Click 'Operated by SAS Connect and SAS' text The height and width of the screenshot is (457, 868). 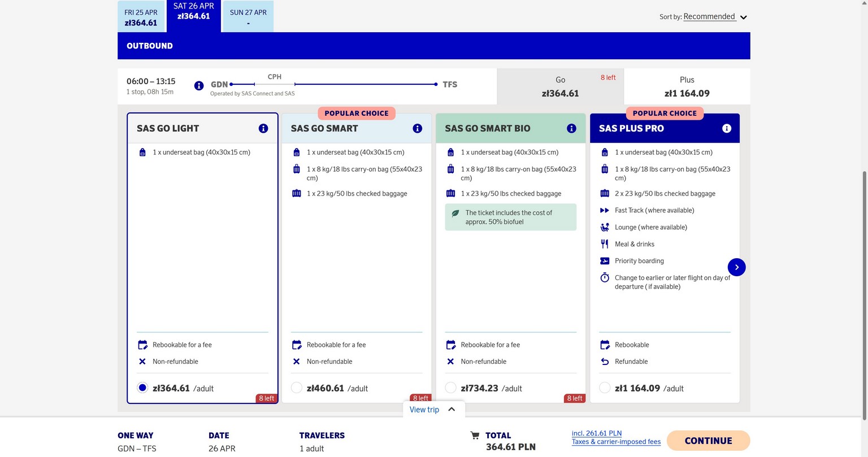pos(253,94)
